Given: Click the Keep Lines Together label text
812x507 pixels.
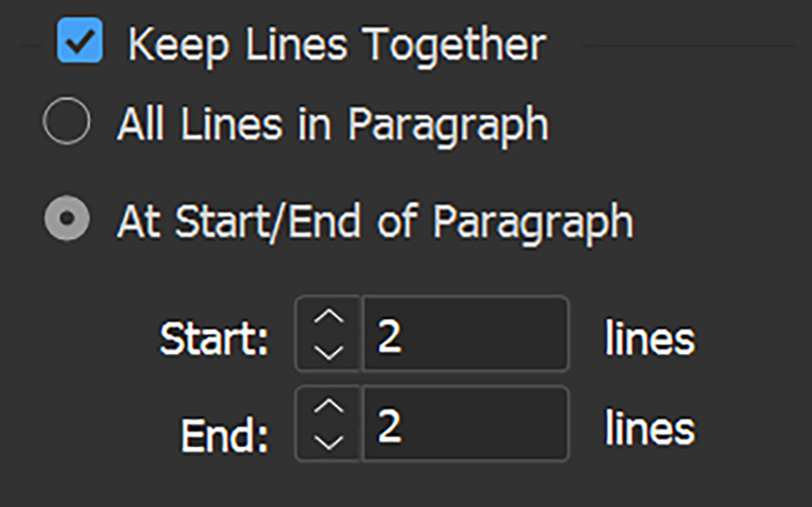Looking at the screenshot, I should click(336, 45).
